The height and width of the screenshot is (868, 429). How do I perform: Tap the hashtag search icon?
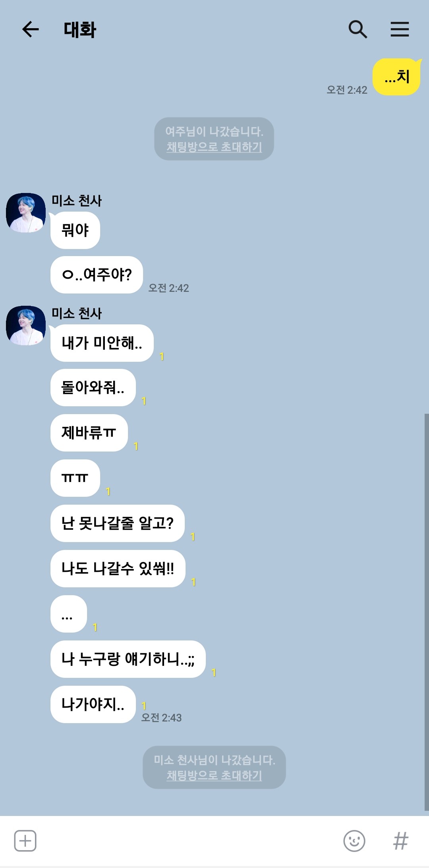point(400,841)
